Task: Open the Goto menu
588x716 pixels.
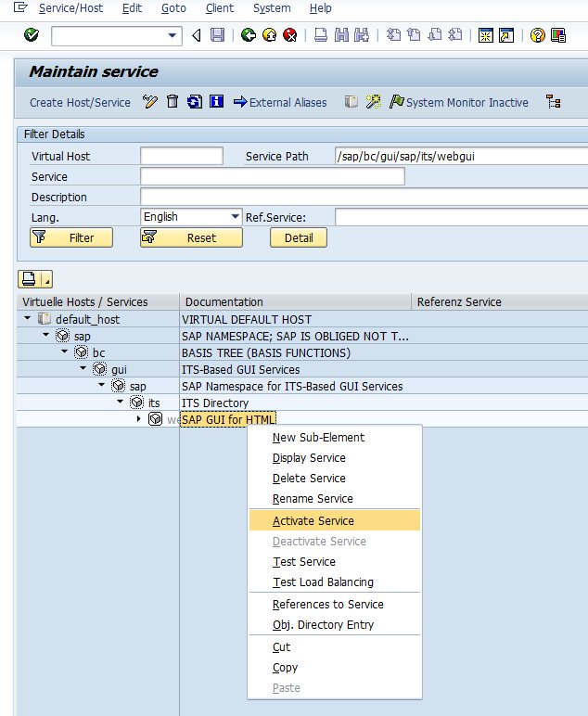Action: pos(173,8)
